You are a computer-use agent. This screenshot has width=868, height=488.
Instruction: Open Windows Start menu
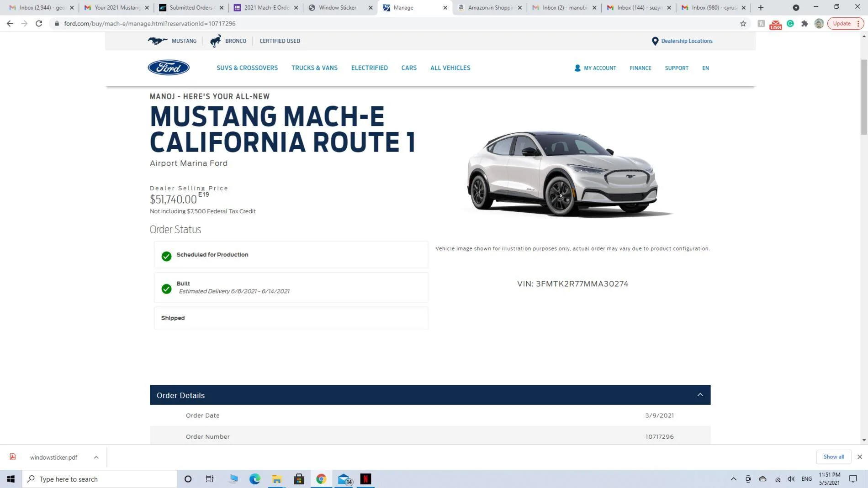(11, 479)
